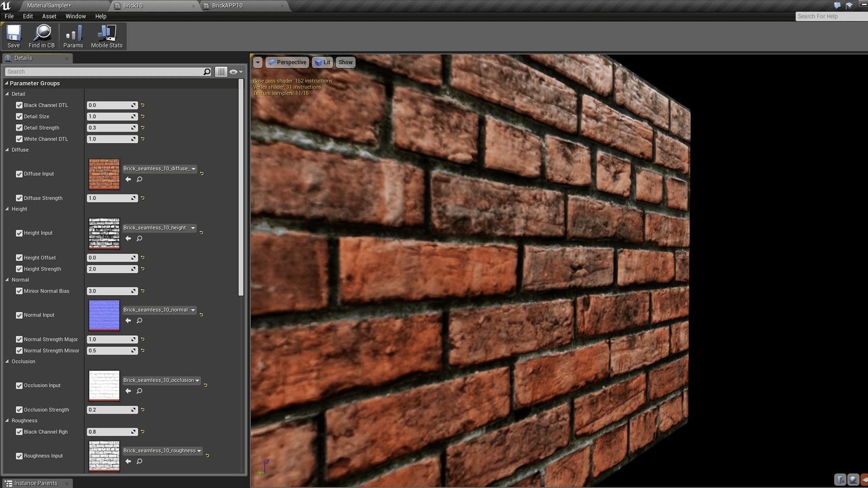Use selected asset for Diffuse Input
This screenshot has width=868, height=488.
pyautogui.click(x=128, y=179)
